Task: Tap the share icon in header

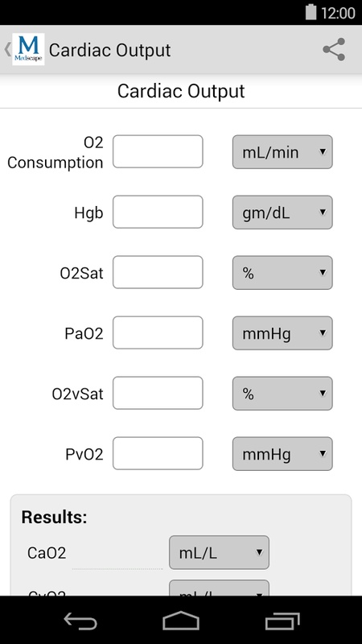Action: [x=334, y=50]
